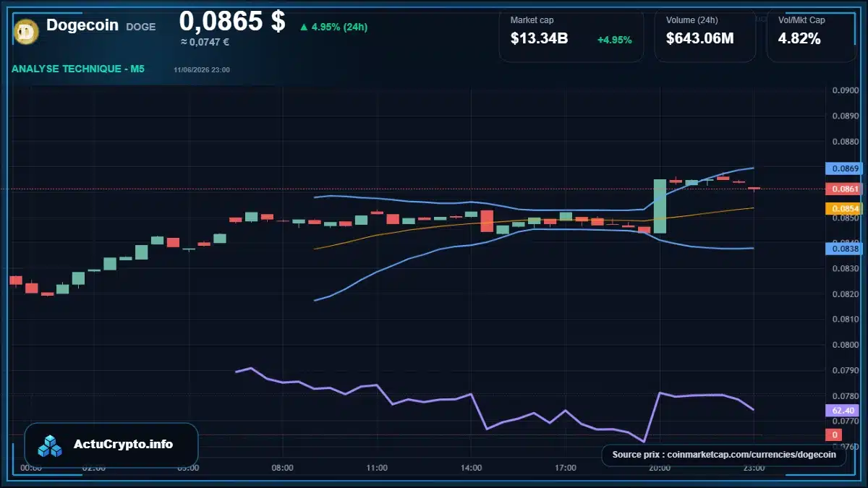This screenshot has height=488, width=868.
Task: Click the ActuCrypto cube logo icon
Action: (51, 445)
